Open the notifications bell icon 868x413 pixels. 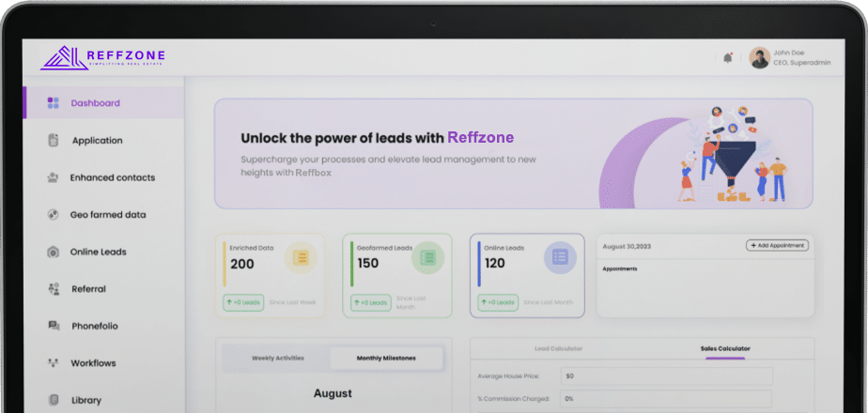pyautogui.click(x=727, y=58)
